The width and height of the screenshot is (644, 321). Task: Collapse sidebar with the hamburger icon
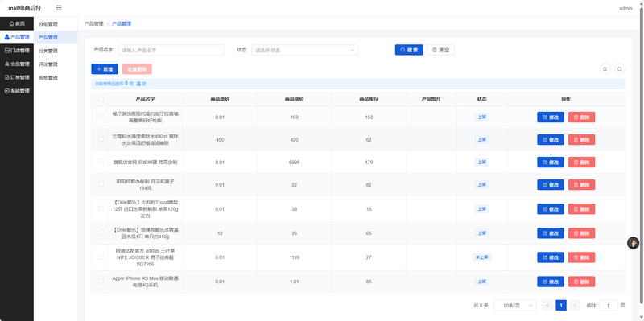coord(59,8)
